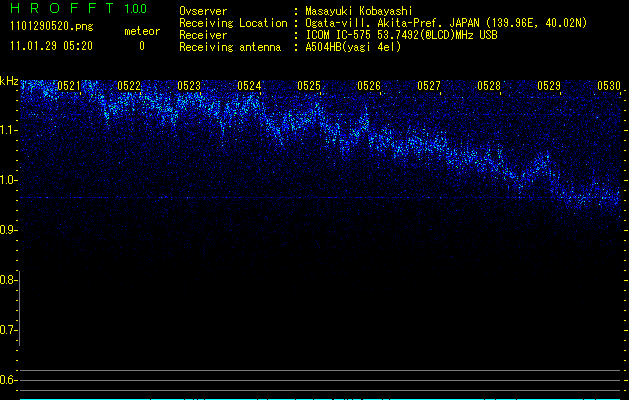629x400 pixels.
Task: Select the 0530 time marker
Action: tap(609, 86)
